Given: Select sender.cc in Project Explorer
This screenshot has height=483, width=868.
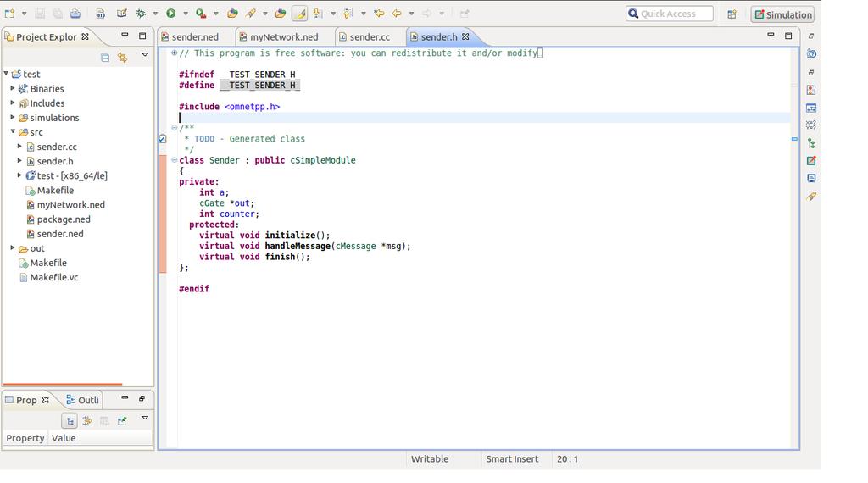Looking at the screenshot, I should (57, 147).
